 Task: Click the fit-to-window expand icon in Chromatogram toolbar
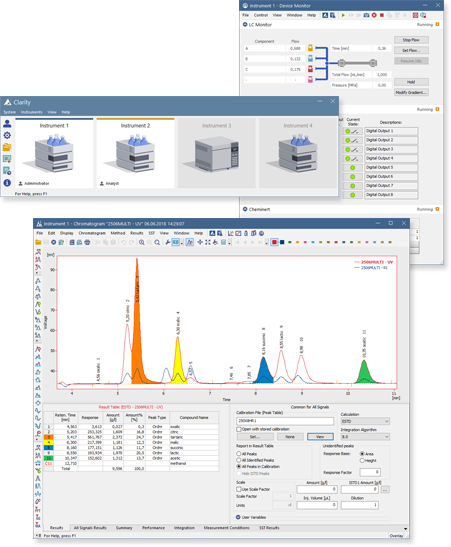tap(208, 242)
